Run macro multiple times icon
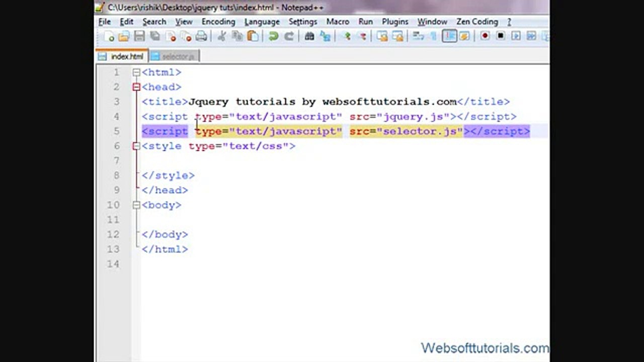 531,36
